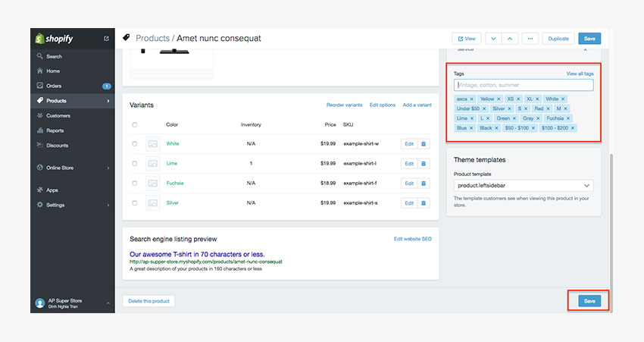Expand the Settings menu chevron
This screenshot has width=644, height=342.
[x=108, y=205]
